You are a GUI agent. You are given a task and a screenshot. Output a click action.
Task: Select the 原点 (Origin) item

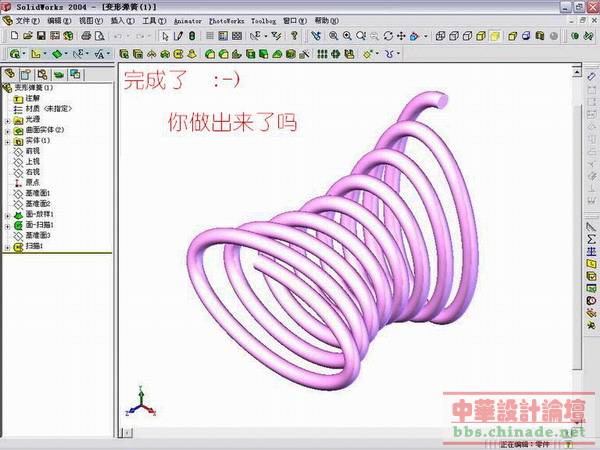[x=32, y=183]
